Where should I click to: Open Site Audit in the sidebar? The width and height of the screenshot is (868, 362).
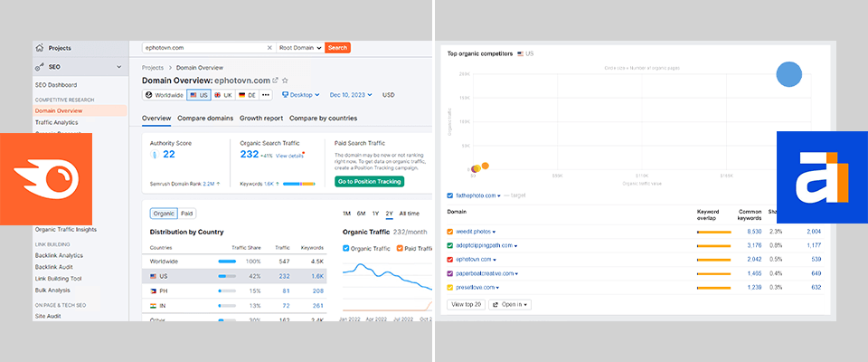click(x=48, y=316)
